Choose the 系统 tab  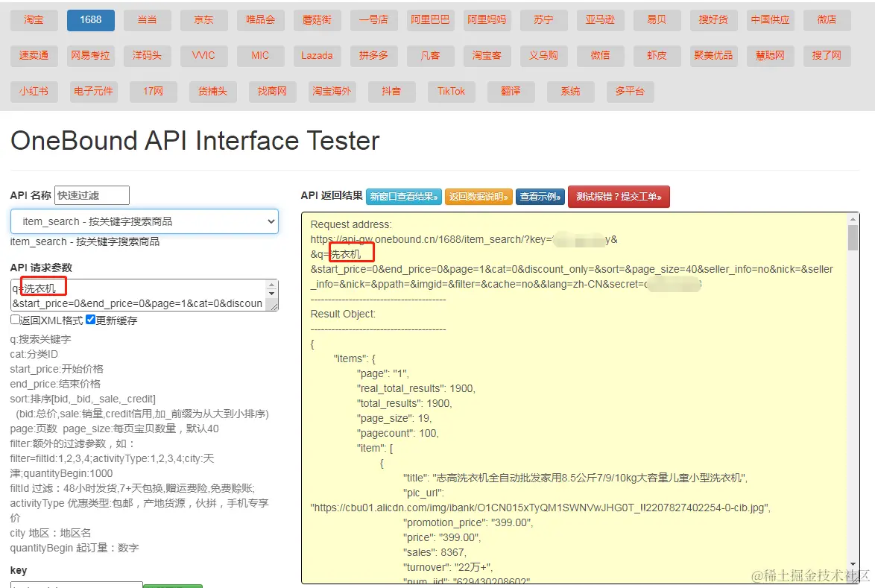coord(571,92)
